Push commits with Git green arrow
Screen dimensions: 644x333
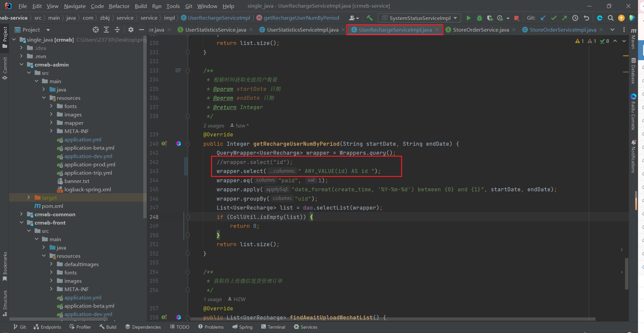coord(564,18)
